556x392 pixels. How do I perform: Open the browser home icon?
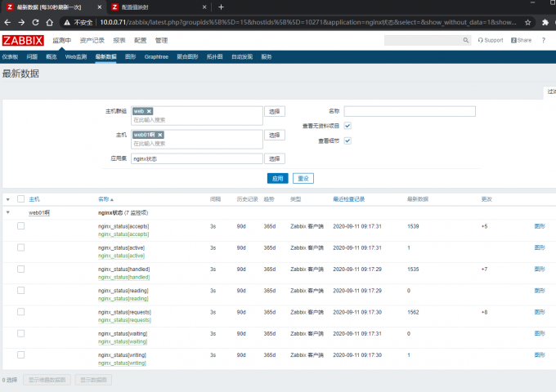click(x=50, y=22)
